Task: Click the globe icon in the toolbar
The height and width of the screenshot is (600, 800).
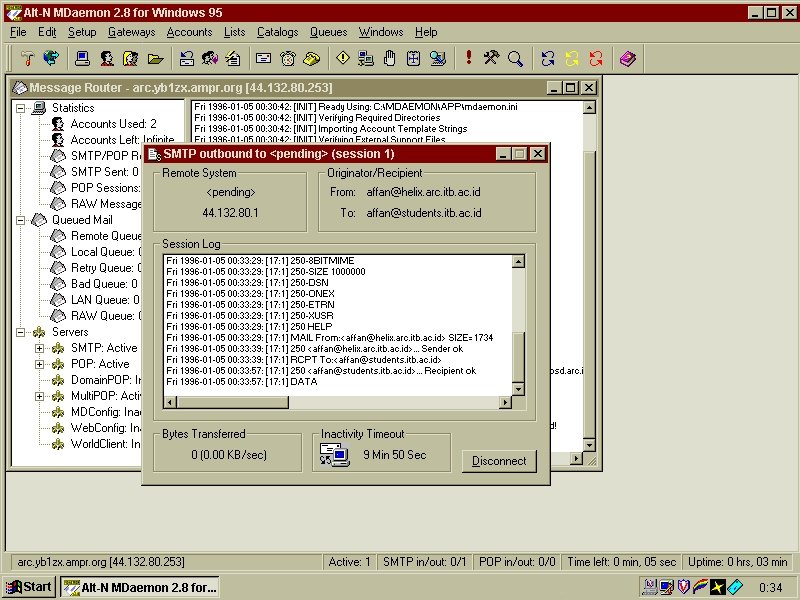Action: [51, 58]
